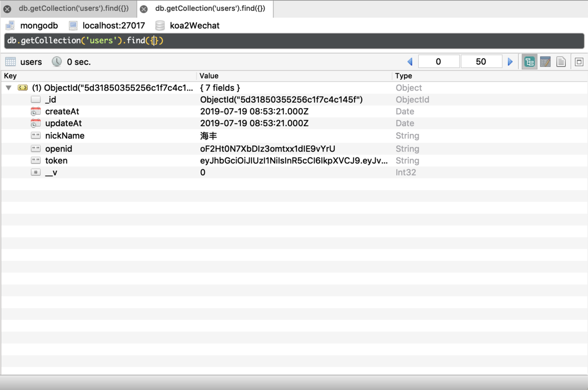Viewport: 588px width, 390px height.
Task: Click the koa2Wechat database icon
Action: (x=160, y=25)
